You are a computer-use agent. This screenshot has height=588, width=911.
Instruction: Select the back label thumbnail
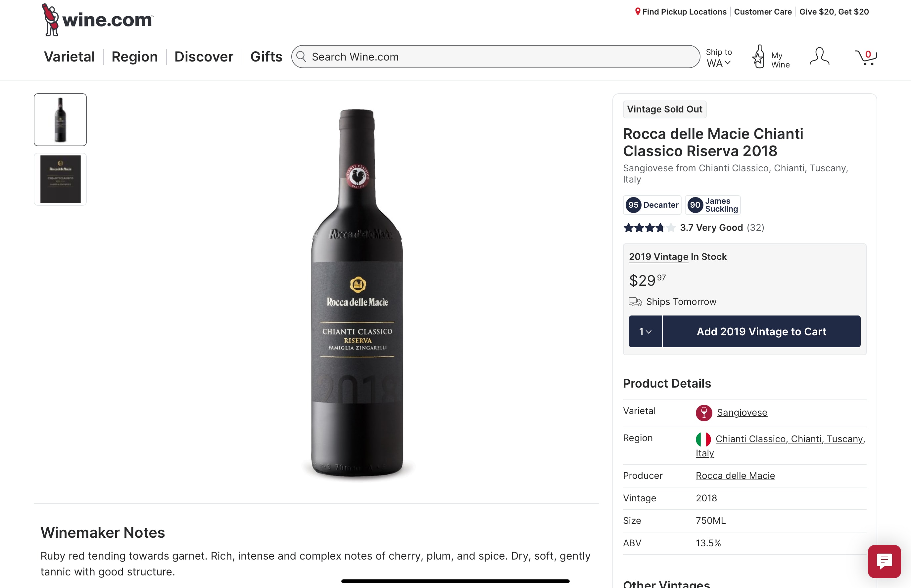coord(60,179)
